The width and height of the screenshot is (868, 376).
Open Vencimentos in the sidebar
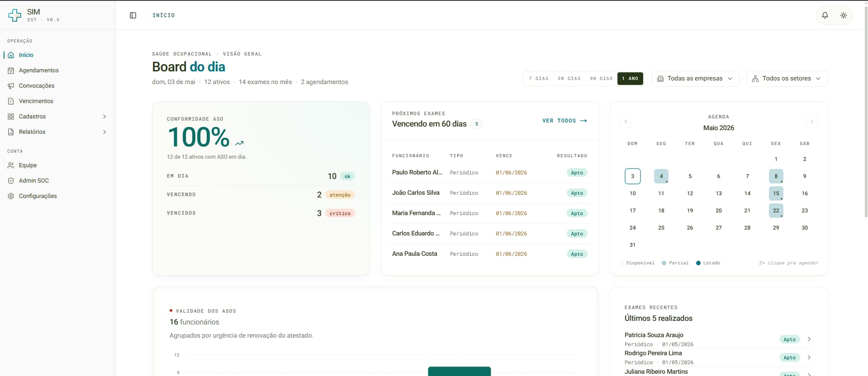coord(57,101)
